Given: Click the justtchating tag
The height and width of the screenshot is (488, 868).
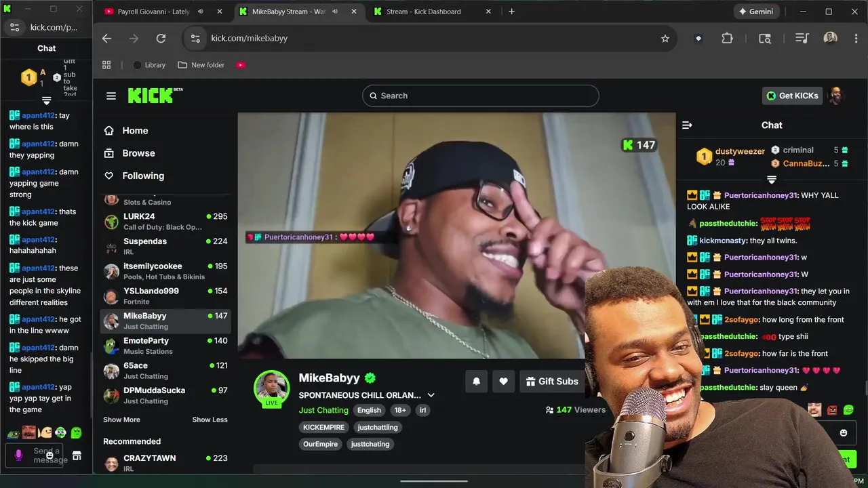Looking at the screenshot, I should point(370,444).
